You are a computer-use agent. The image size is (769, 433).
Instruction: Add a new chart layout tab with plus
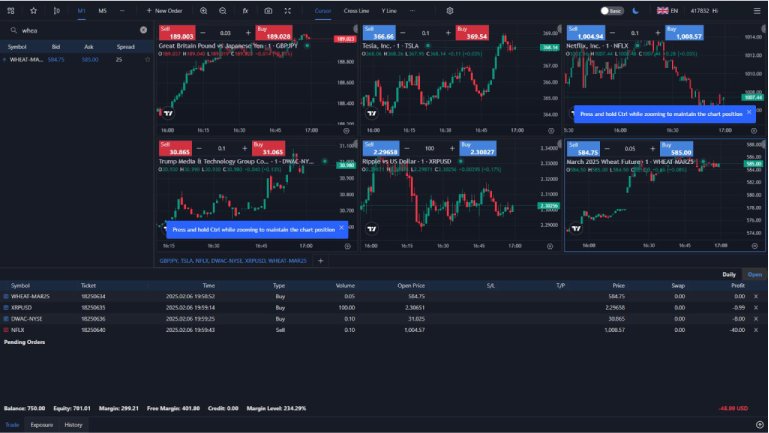(320, 261)
